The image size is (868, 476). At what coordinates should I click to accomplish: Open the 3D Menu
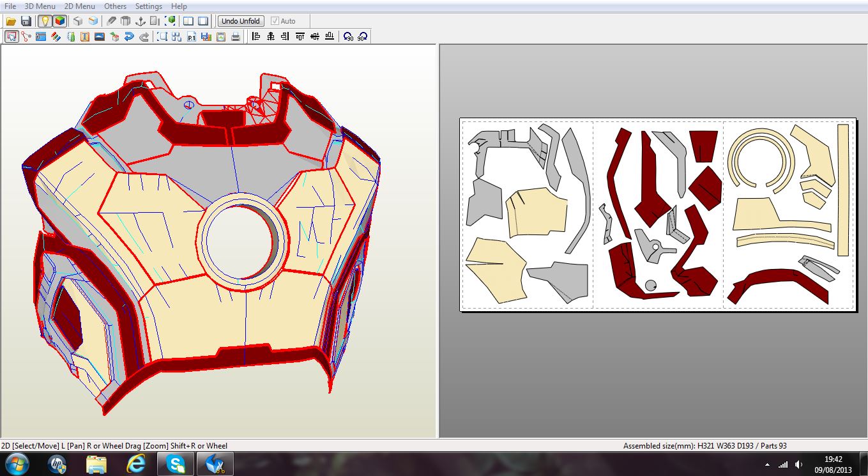pyautogui.click(x=40, y=6)
